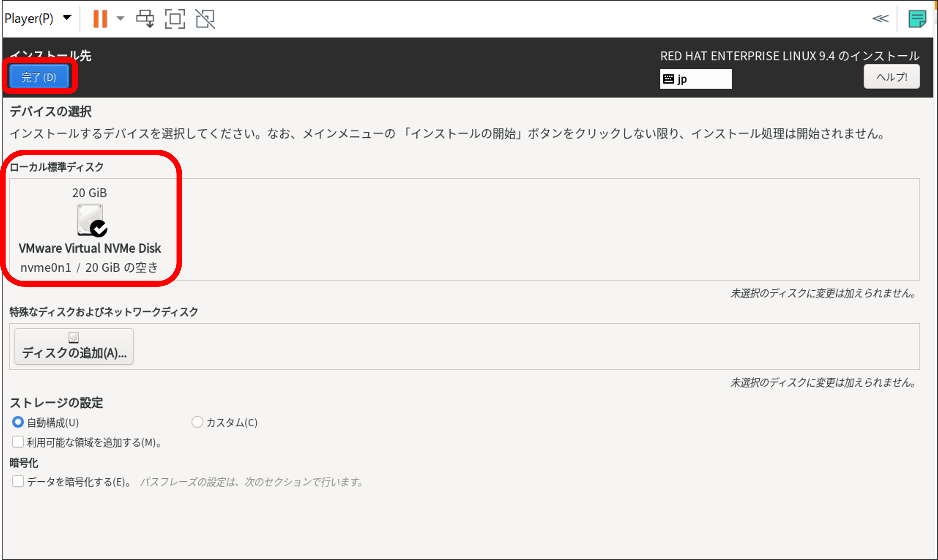938x560 pixels.
Task: Click Send Ctrl+Alt+Del toolbar icon
Action: point(145,19)
